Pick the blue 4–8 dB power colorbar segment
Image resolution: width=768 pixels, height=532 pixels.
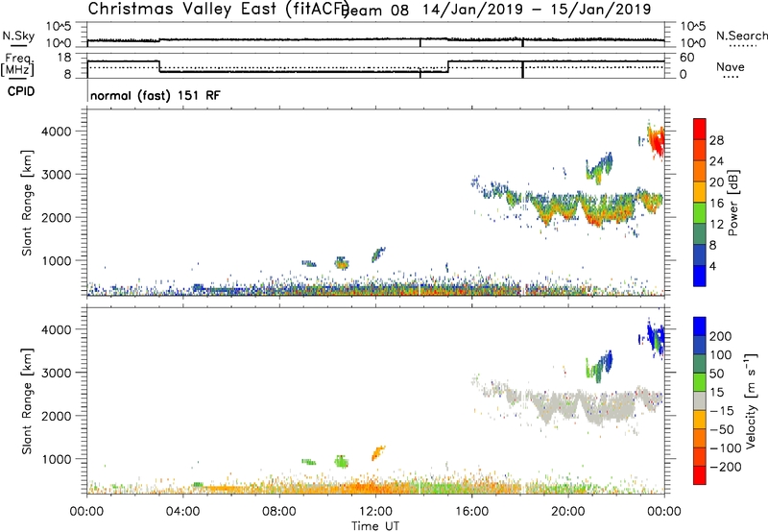pyautogui.click(x=700, y=255)
